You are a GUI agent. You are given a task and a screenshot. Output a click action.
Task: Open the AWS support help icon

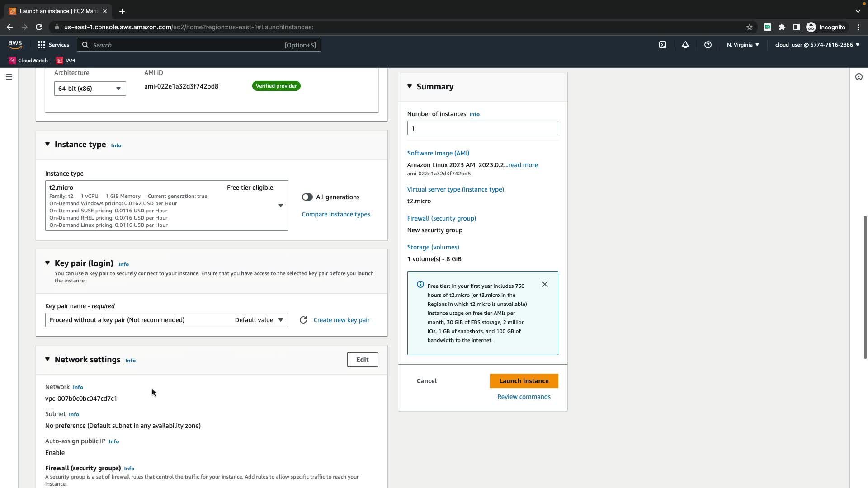pos(708,45)
